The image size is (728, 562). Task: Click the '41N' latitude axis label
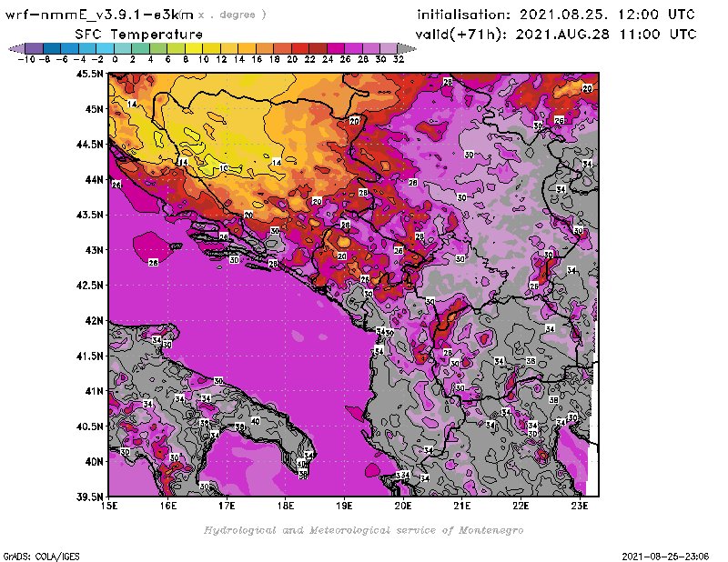tap(95, 391)
